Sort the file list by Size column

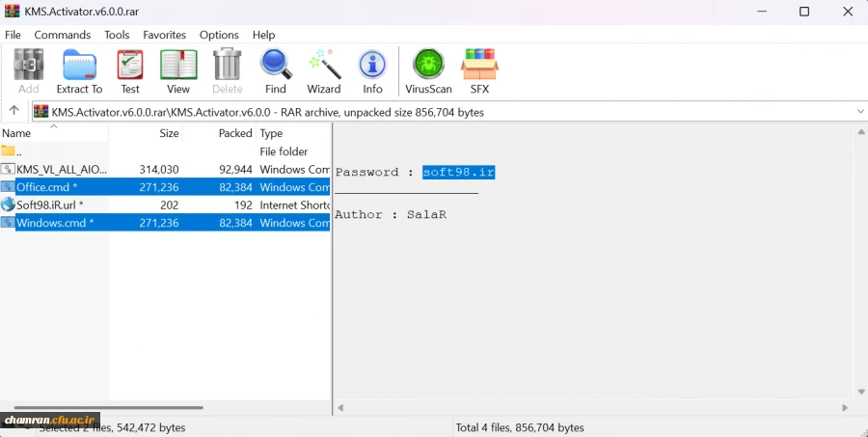point(146,133)
